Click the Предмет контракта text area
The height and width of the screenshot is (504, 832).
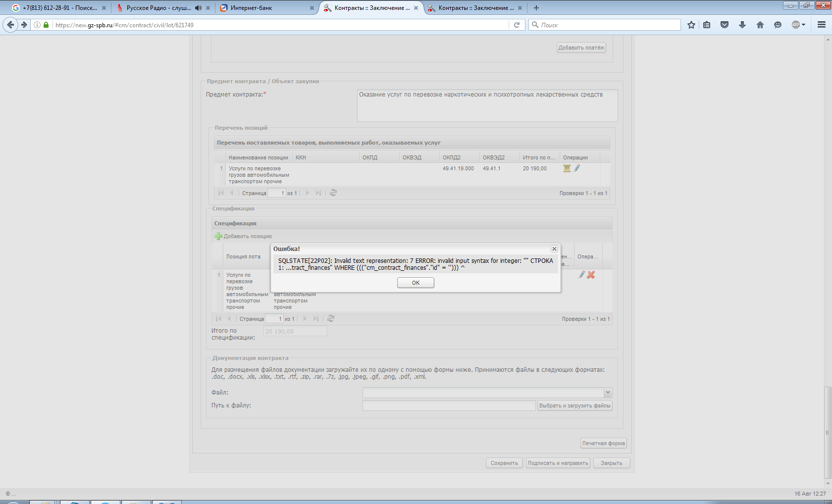[x=487, y=105]
